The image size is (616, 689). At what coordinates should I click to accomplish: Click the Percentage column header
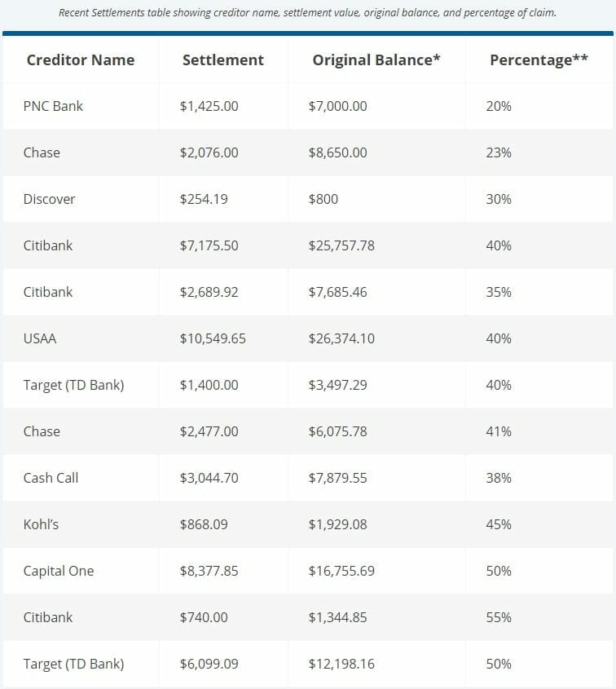tap(539, 60)
